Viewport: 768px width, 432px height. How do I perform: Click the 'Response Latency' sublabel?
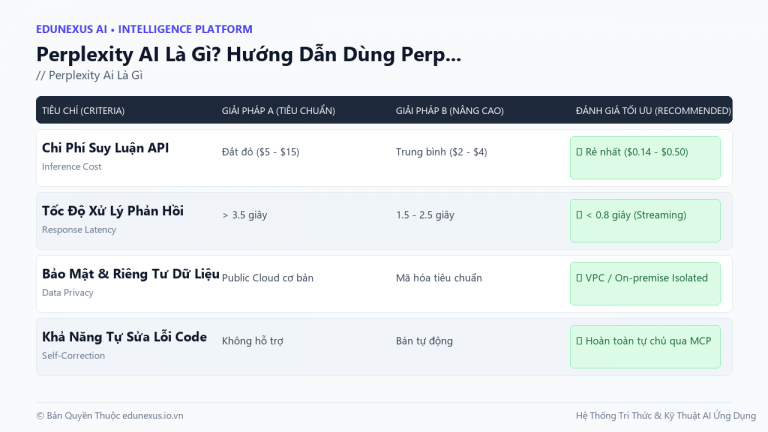(x=79, y=230)
